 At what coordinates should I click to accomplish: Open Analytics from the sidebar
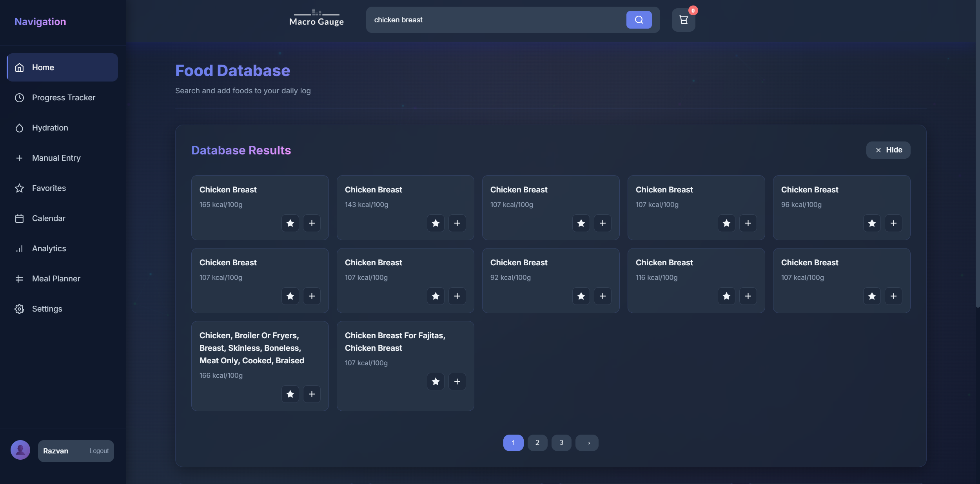coord(49,248)
